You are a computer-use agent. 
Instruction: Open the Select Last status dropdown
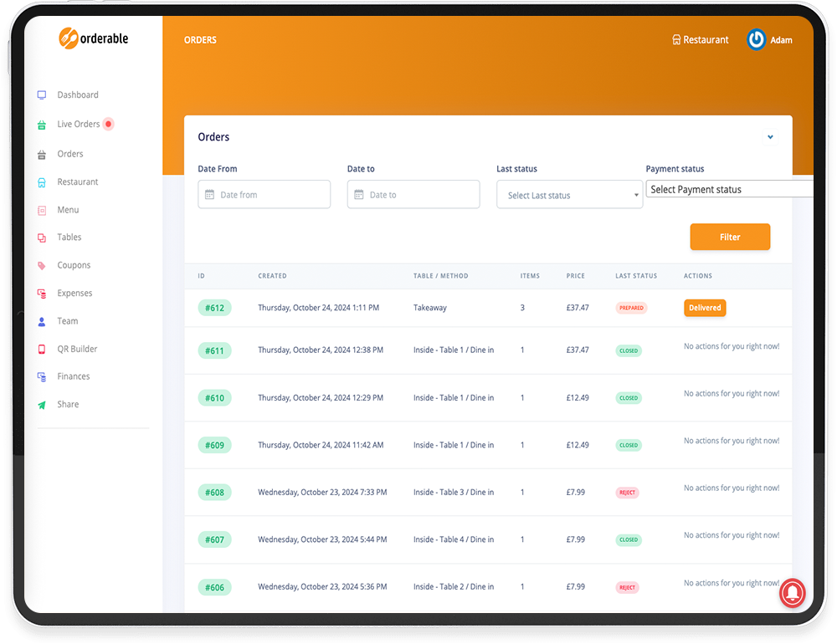(x=569, y=195)
